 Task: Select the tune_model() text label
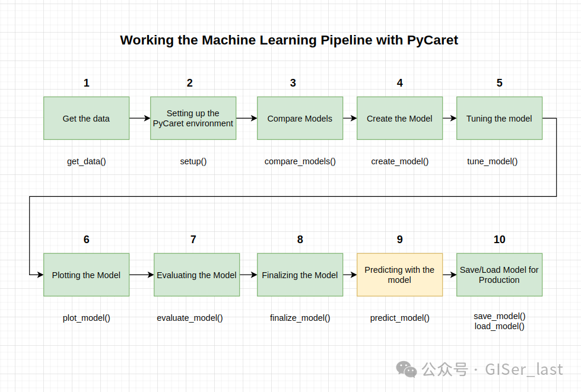[492, 161]
